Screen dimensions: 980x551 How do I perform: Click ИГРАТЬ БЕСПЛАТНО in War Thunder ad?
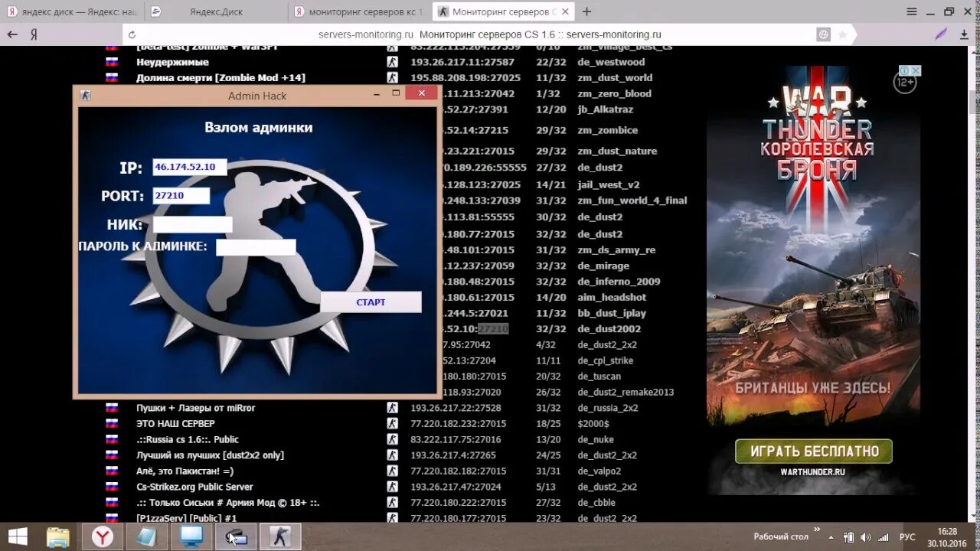(x=813, y=452)
